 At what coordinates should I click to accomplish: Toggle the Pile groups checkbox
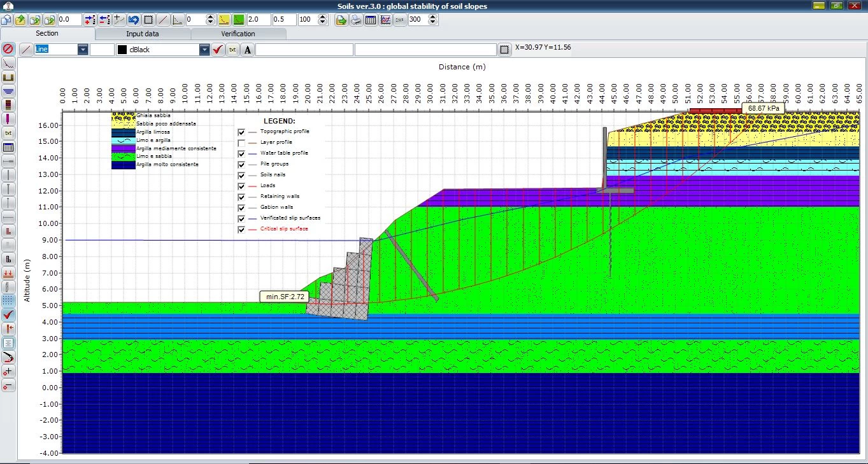coord(241,164)
